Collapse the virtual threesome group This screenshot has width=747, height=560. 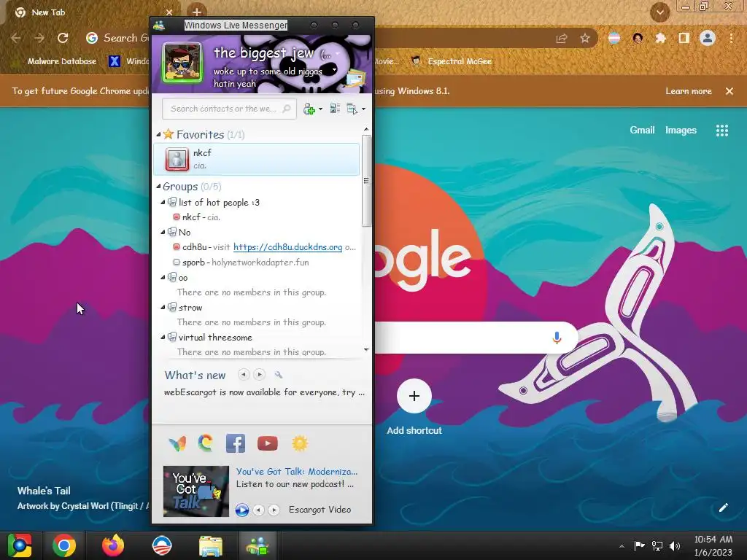[163, 337]
